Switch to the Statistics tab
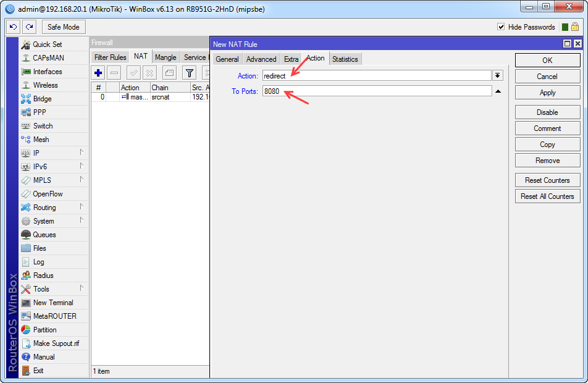 pos(345,59)
